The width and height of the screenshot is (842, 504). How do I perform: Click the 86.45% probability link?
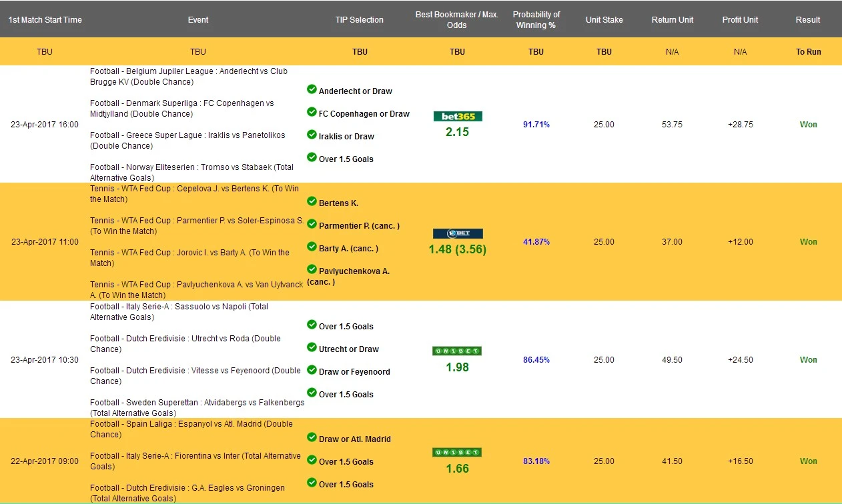[x=536, y=360]
